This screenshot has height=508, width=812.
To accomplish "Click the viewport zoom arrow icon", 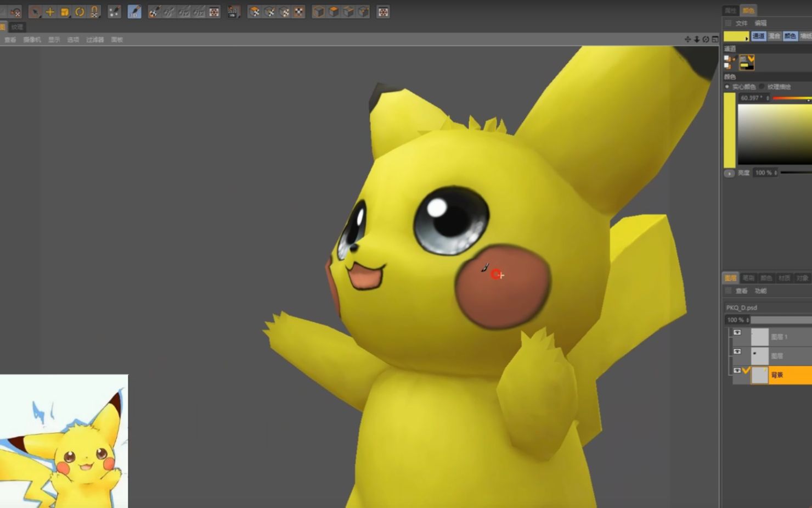I will [697, 39].
